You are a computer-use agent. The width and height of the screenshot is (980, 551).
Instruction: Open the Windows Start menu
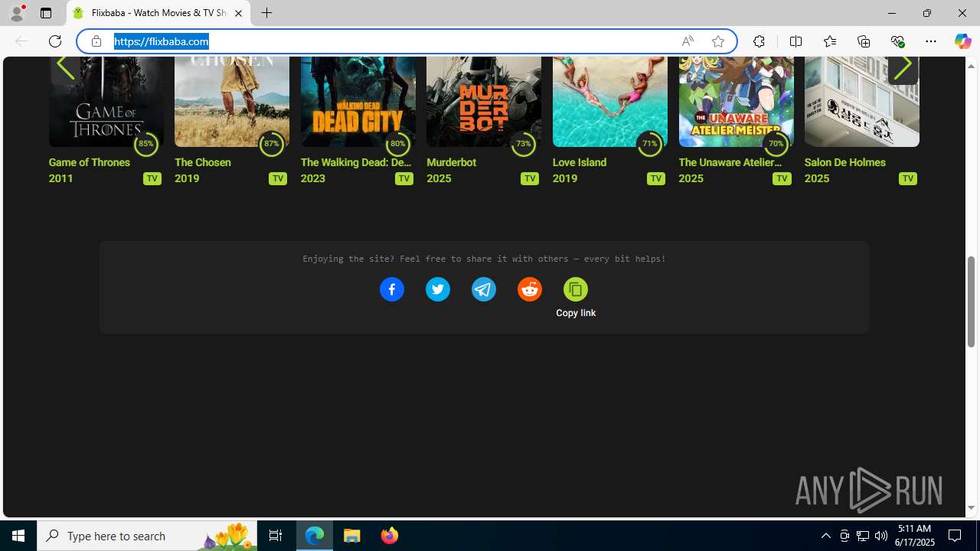pos(18,536)
